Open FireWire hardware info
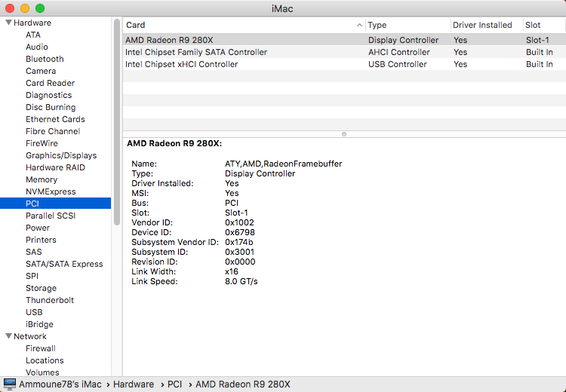The height and width of the screenshot is (392, 566). 42,143
